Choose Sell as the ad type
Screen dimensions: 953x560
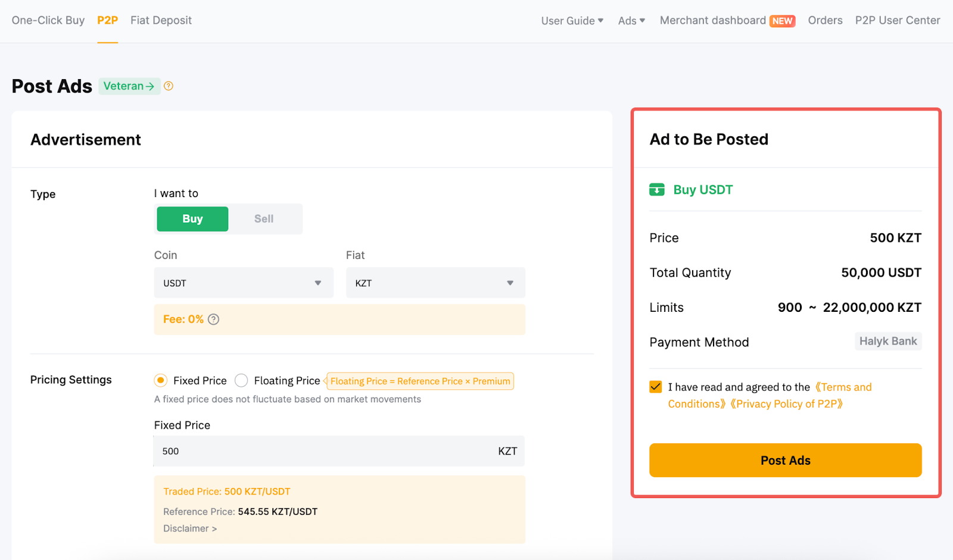(x=264, y=219)
